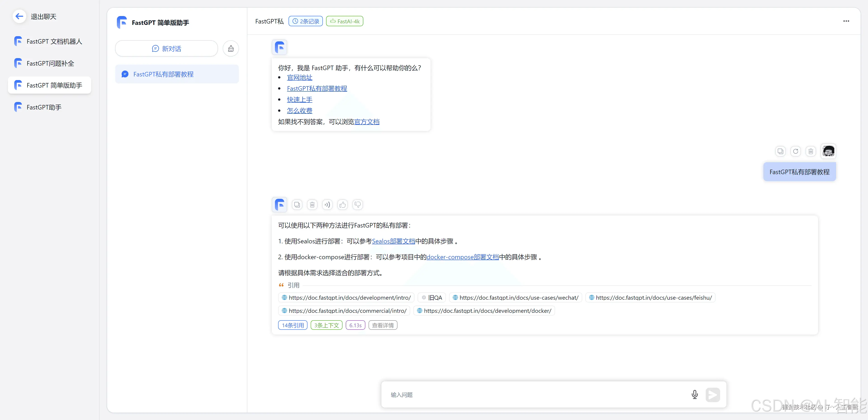Expand the 查看详情 details tag
The height and width of the screenshot is (420, 868).
coord(383,325)
